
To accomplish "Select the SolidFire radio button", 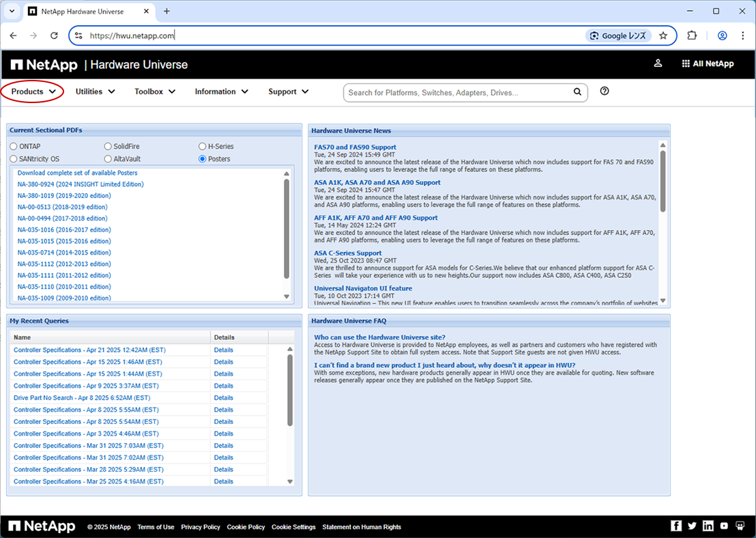I will pos(108,146).
